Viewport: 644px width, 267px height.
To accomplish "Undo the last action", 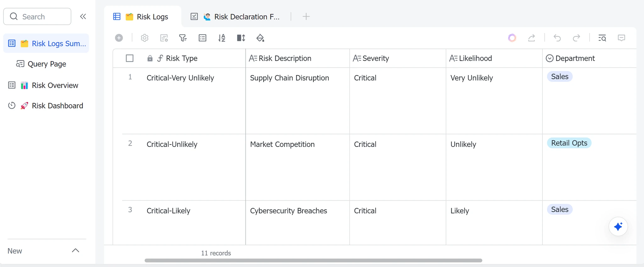I will [x=557, y=38].
